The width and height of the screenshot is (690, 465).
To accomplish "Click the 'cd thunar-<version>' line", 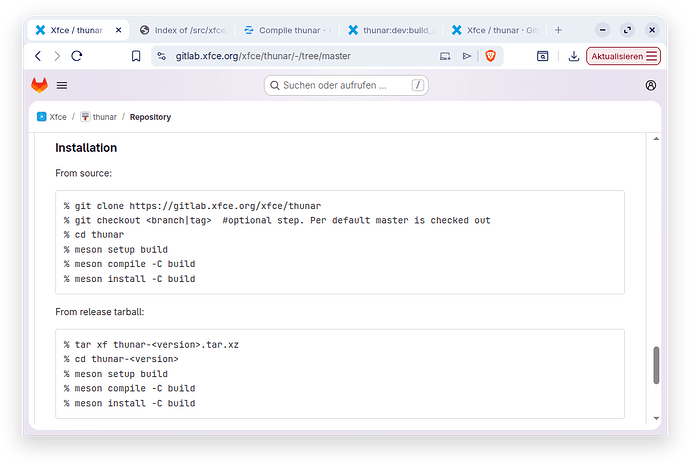I will coord(121,359).
